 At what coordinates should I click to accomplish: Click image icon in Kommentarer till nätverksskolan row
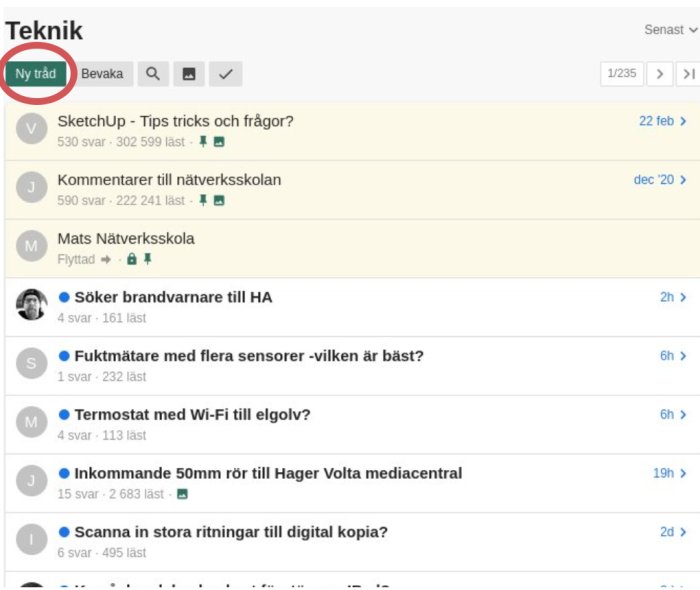coord(219,200)
